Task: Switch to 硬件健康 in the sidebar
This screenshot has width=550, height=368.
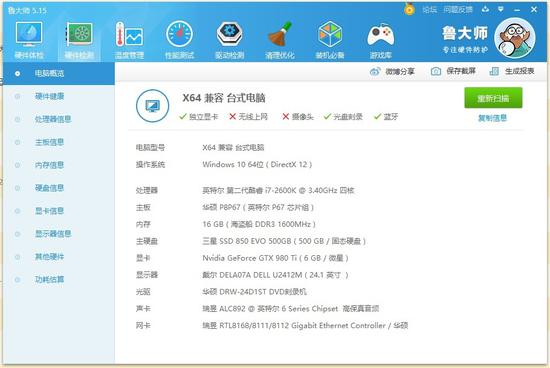Action: pos(49,96)
